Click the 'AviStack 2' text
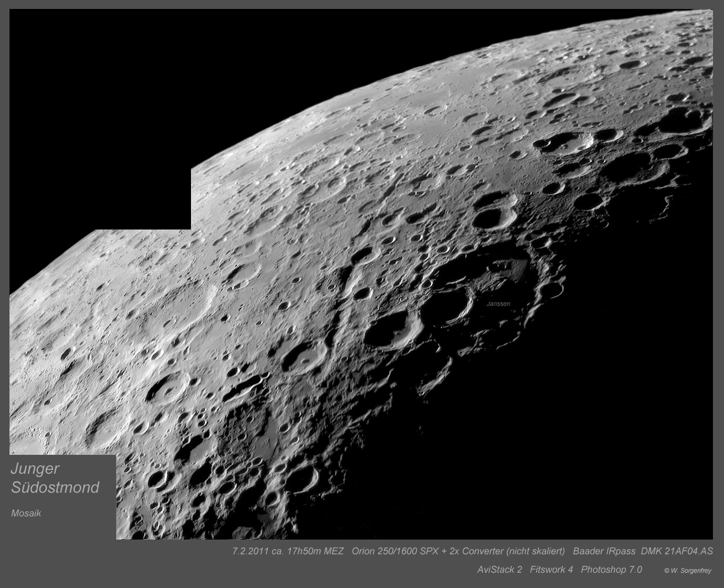 coord(500,570)
